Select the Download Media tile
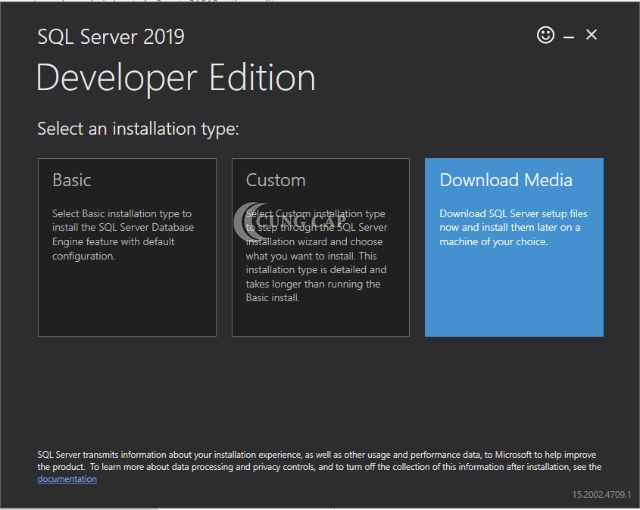 point(514,247)
